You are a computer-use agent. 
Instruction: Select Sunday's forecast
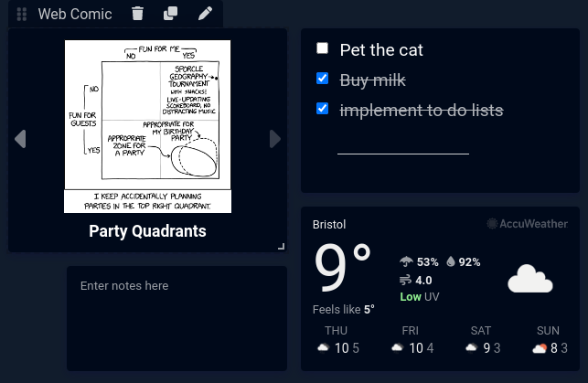pyautogui.click(x=549, y=341)
